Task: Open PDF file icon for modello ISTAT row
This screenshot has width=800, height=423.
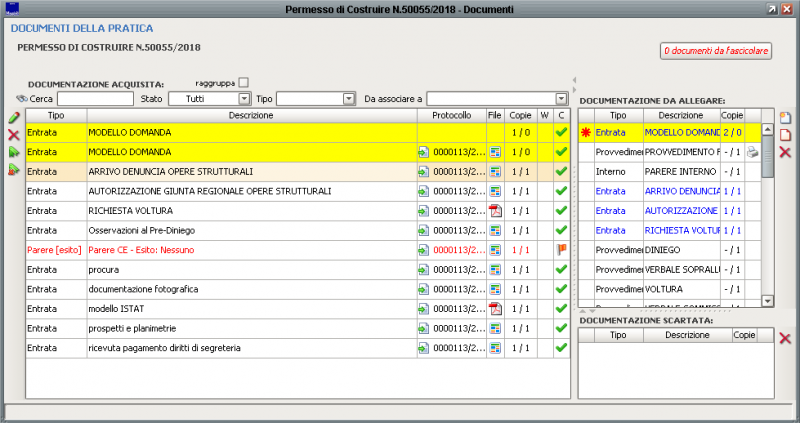Action: click(495, 309)
